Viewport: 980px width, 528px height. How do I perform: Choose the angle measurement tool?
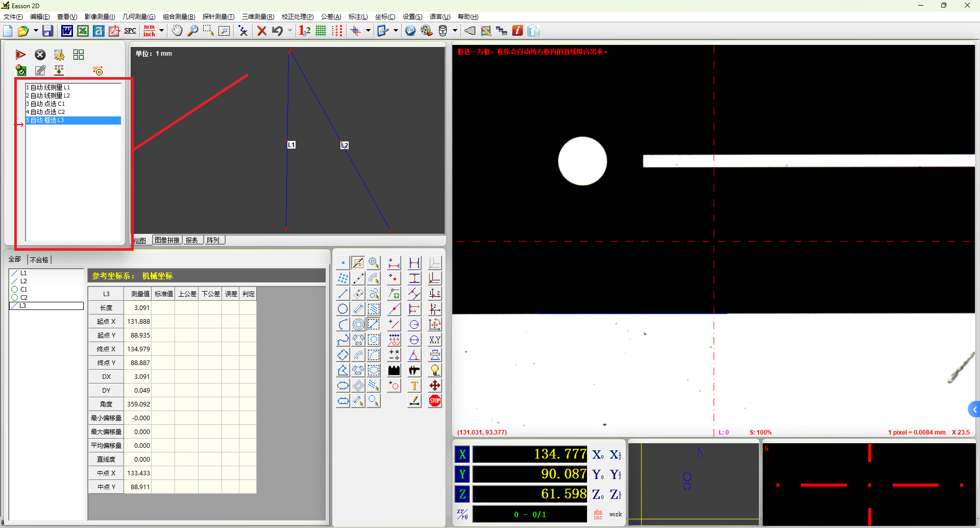coord(414,355)
